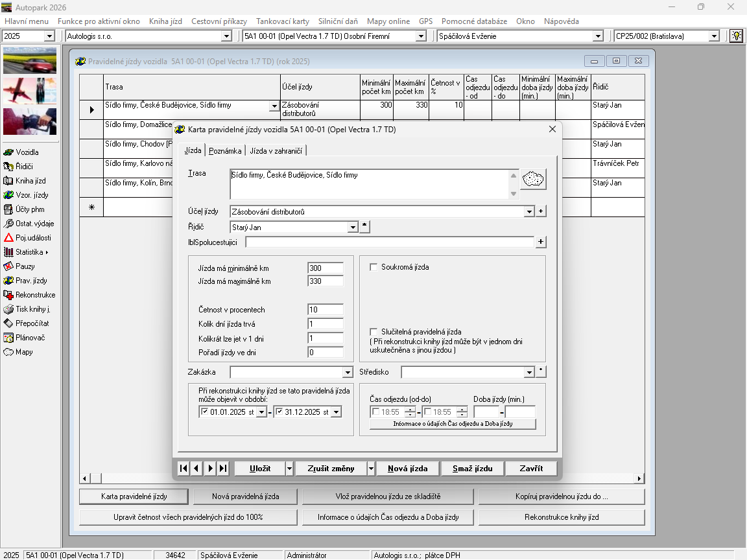Check Slučitelná pravidelná jízda option
This screenshot has width=747, height=560.
point(373,332)
